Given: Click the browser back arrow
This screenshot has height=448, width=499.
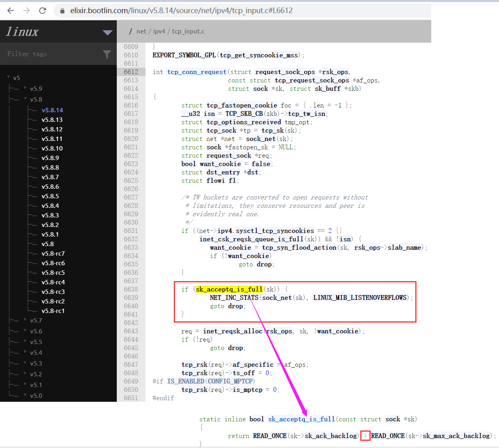Looking at the screenshot, I should pyautogui.click(x=10, y=10).
